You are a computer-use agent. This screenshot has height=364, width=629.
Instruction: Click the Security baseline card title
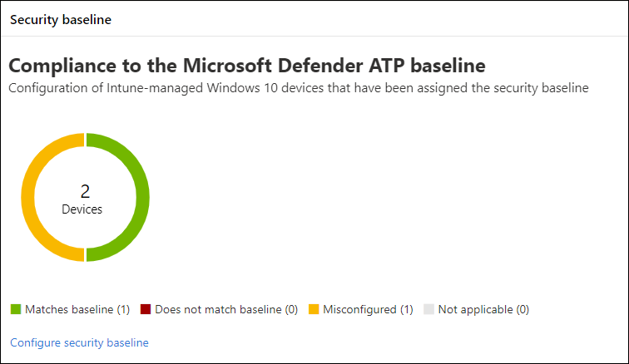[x=61, y=20]
